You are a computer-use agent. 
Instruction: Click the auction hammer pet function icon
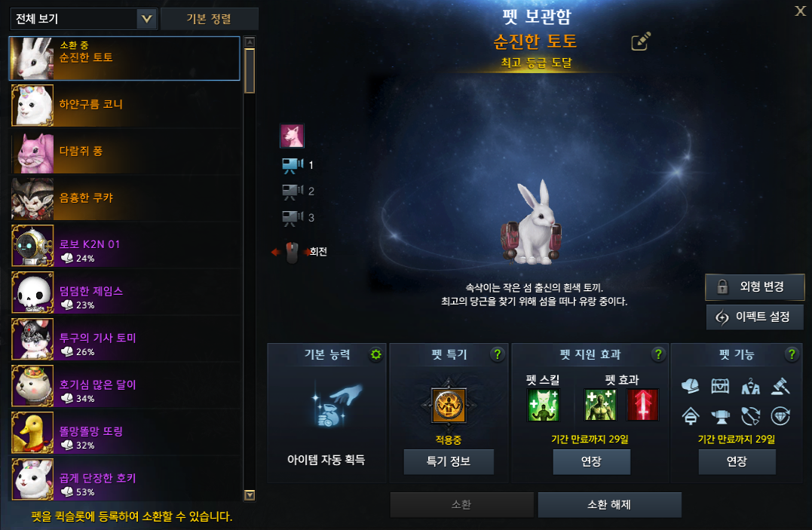(x=780, y=386)
